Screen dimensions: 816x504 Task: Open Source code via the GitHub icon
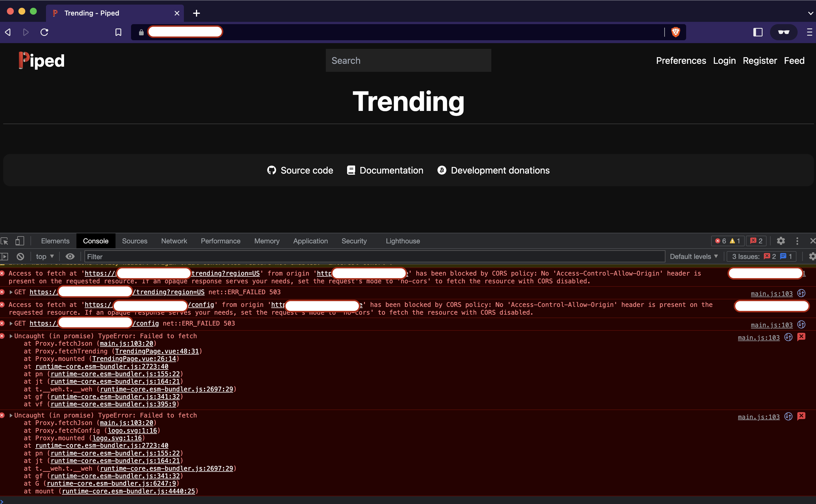(272, 170)
